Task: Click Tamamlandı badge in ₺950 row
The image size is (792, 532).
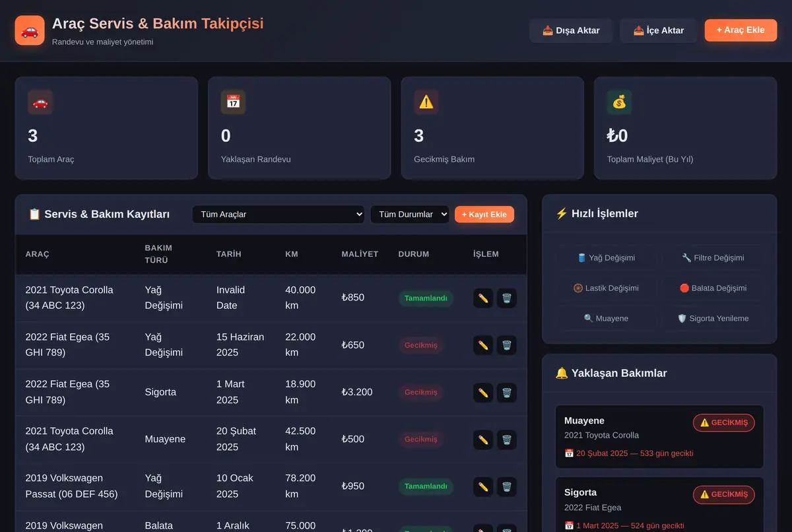Action: [426, 487]
